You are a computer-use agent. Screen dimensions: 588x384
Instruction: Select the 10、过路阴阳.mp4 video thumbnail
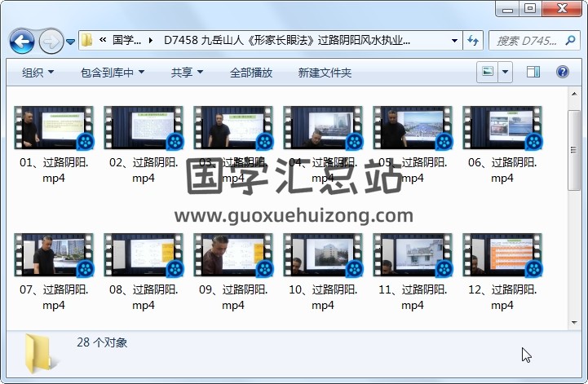[x=323, y=254]
